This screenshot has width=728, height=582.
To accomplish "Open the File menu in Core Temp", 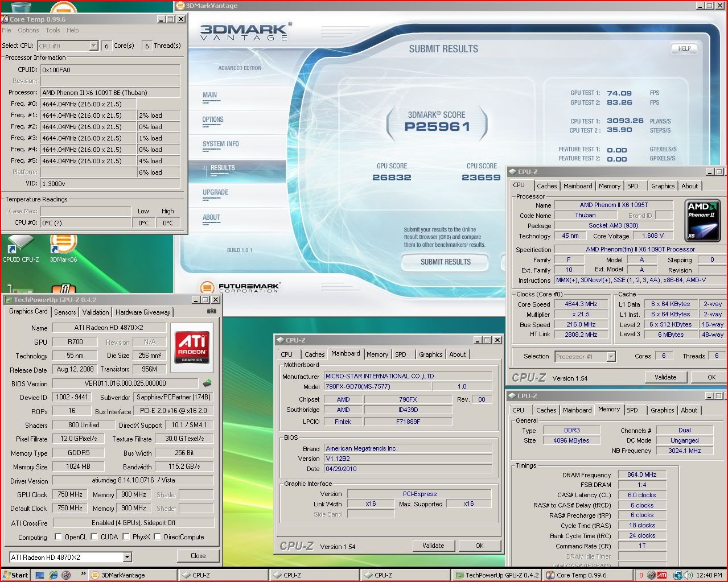I will point(7,30).
